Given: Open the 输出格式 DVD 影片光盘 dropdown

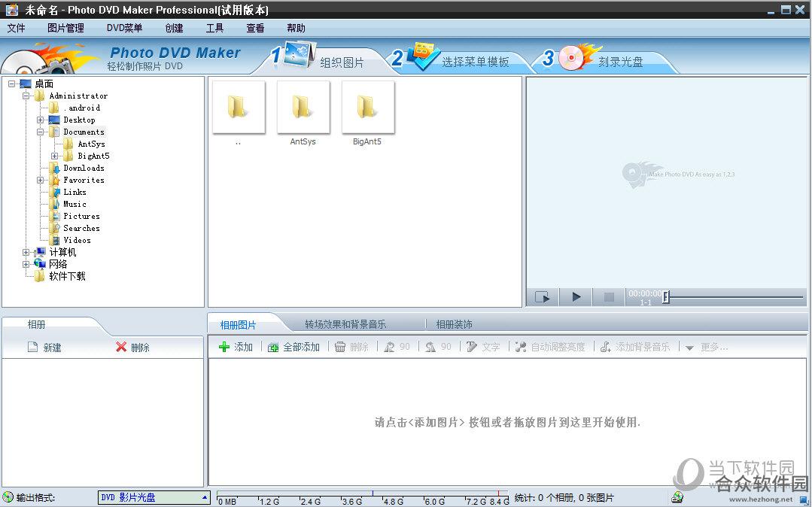Looking at the screenshot, I should (154, 498).
